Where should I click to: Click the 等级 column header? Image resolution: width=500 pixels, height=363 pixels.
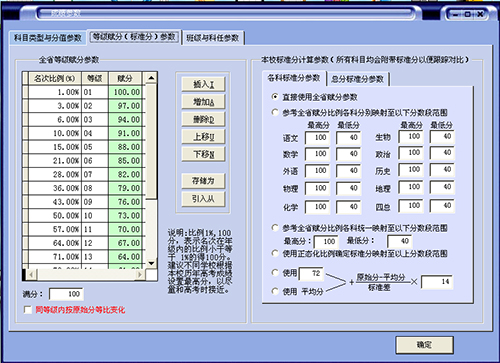tap(95, 78)
